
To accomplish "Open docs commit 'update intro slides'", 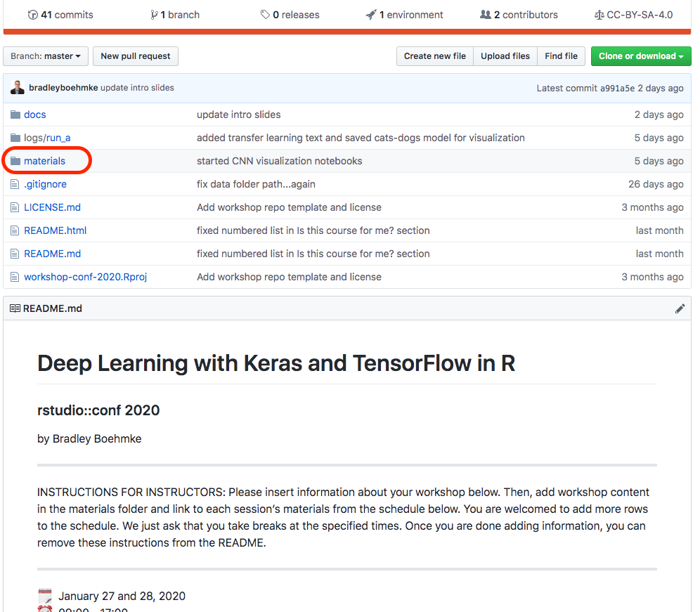I will pyautogui.click(x=239, y=115).
